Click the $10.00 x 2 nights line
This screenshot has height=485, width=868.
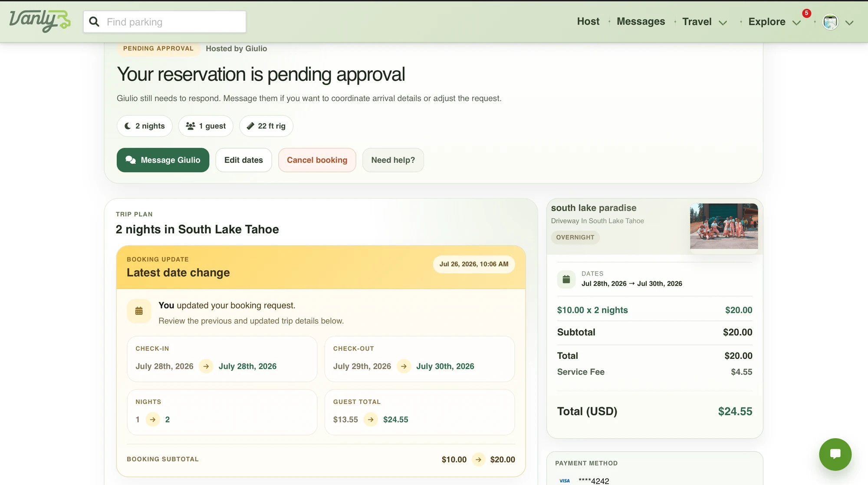[x=654, y=310]
